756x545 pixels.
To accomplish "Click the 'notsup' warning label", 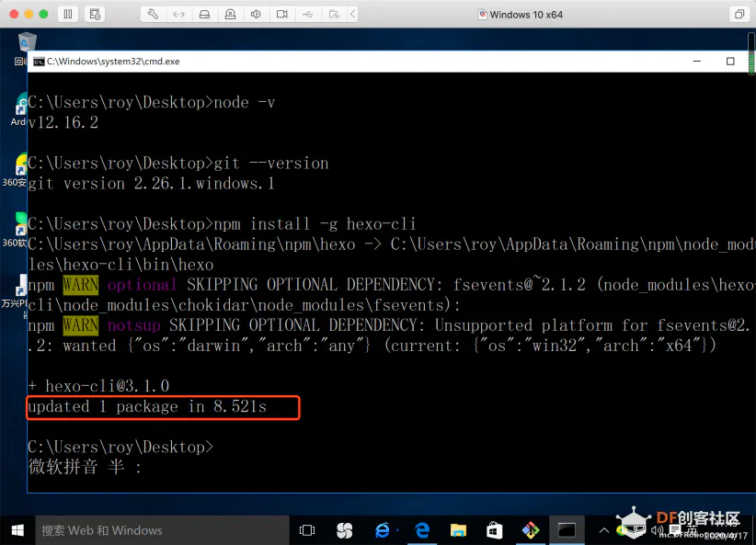I will (134, 325).
